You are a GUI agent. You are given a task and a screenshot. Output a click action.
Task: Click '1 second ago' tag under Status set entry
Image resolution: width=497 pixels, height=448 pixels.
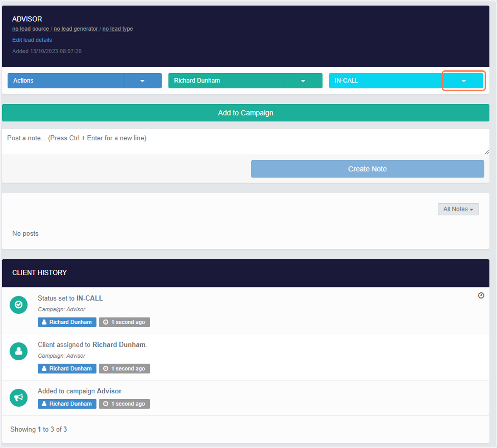[x=124, y=322]
